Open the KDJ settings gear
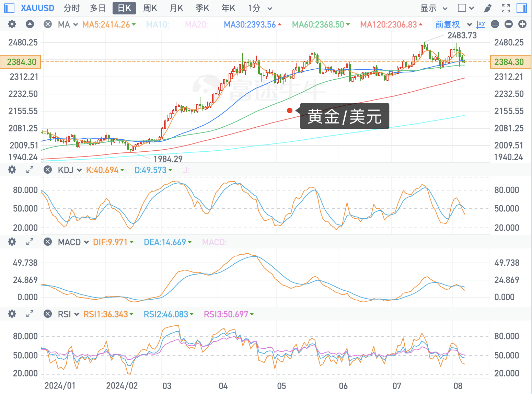Screen dimensions: 532x394 pos(12,170)
